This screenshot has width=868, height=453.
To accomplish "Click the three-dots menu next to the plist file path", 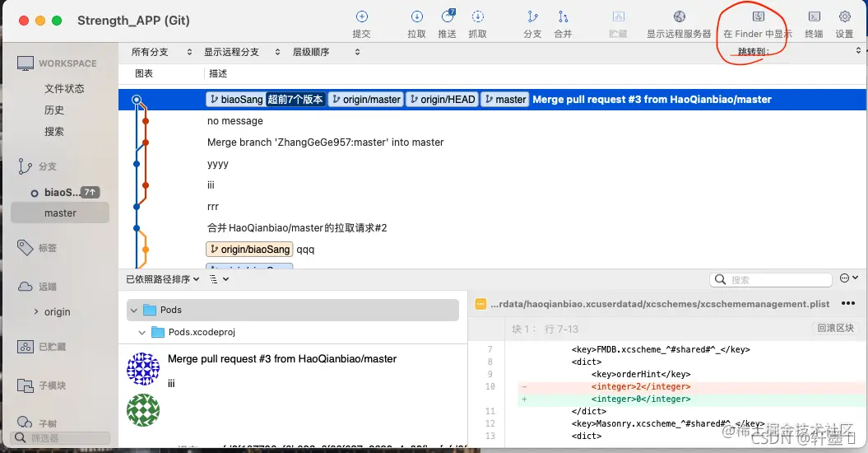I will (847, 303).
